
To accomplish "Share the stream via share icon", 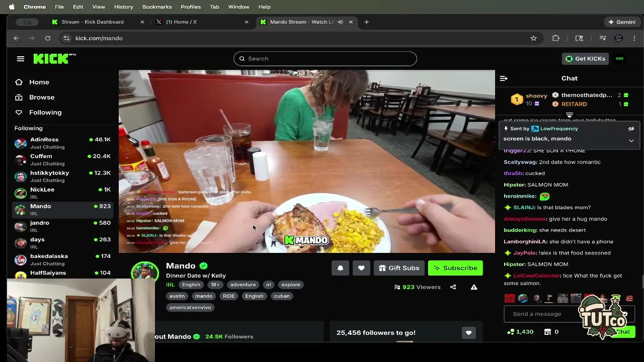I will coord(453,287).
